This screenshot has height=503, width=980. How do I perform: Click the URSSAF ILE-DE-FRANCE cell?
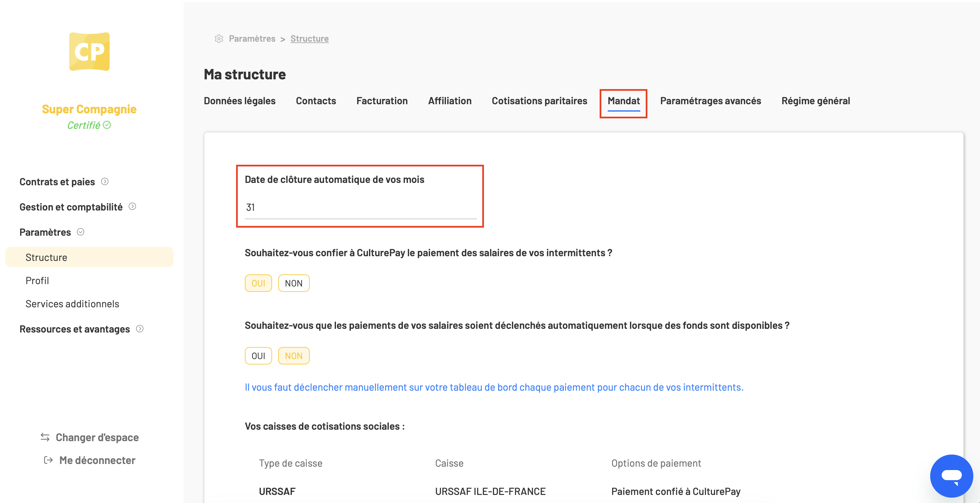coord(490,491)
